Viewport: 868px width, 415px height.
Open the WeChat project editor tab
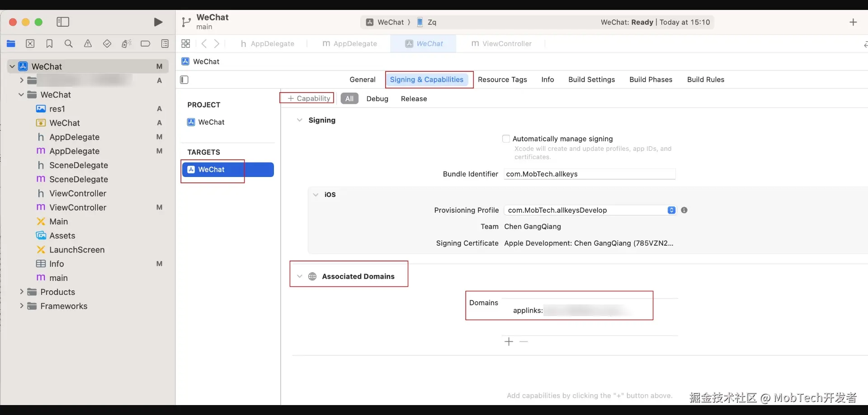coord(424,43)
